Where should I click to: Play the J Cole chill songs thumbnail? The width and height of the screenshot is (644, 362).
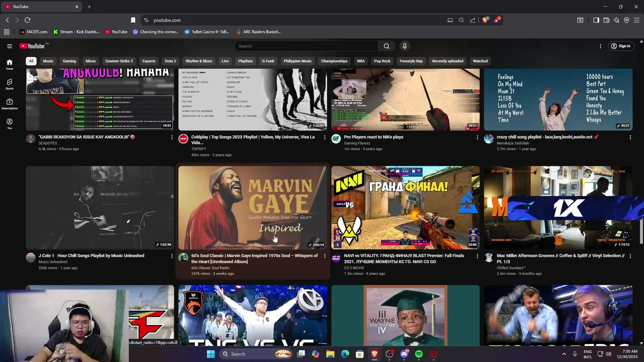[x=100, y=208]
